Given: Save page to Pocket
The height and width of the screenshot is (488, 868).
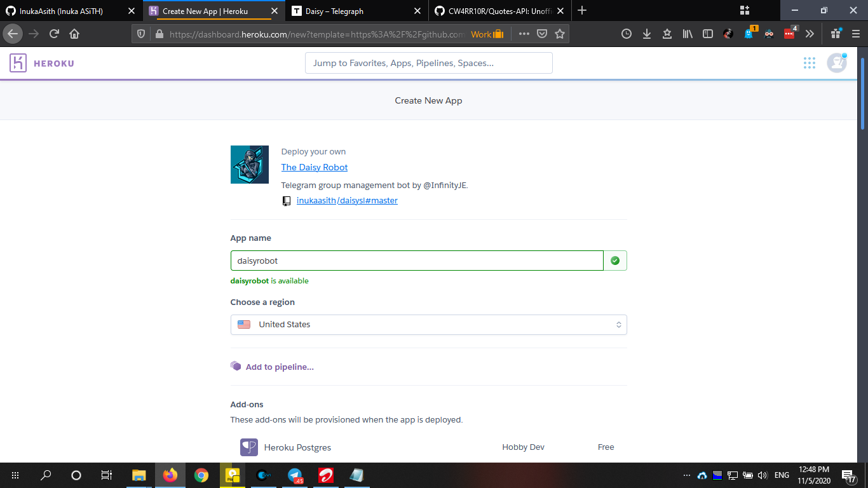Looking at the screenshot, I should pos(542,34).
